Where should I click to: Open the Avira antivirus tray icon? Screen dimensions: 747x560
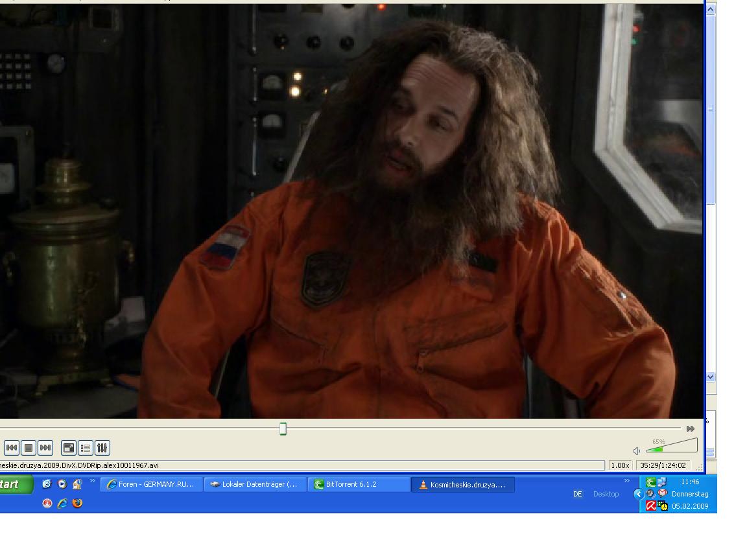point(651,506)
